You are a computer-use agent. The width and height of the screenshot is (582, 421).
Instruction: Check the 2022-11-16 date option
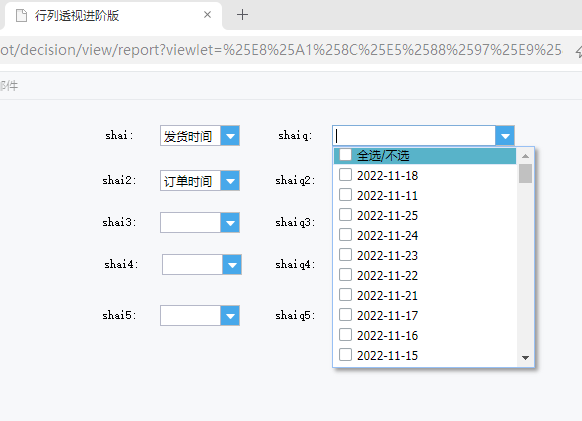pyautogui.click(x=345, y=335)
